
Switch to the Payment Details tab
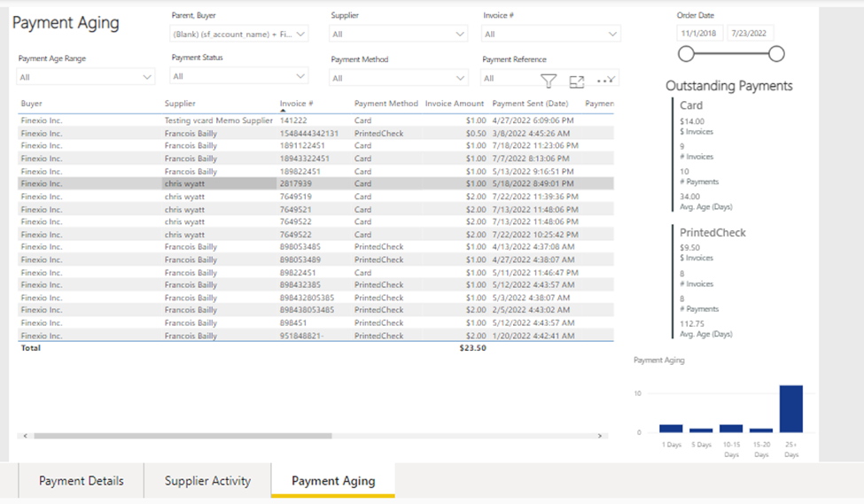[x=82, y=481]
